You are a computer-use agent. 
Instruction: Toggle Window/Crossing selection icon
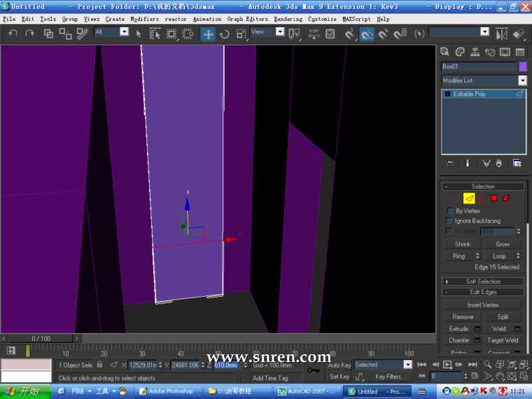point(188,34)
